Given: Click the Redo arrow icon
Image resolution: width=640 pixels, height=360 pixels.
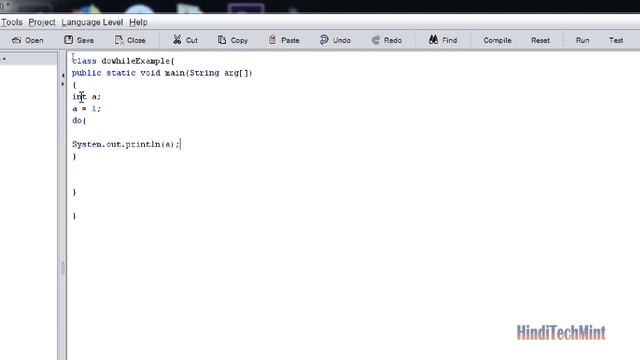Looking at the screenshot, I should [x=376, y=40].
